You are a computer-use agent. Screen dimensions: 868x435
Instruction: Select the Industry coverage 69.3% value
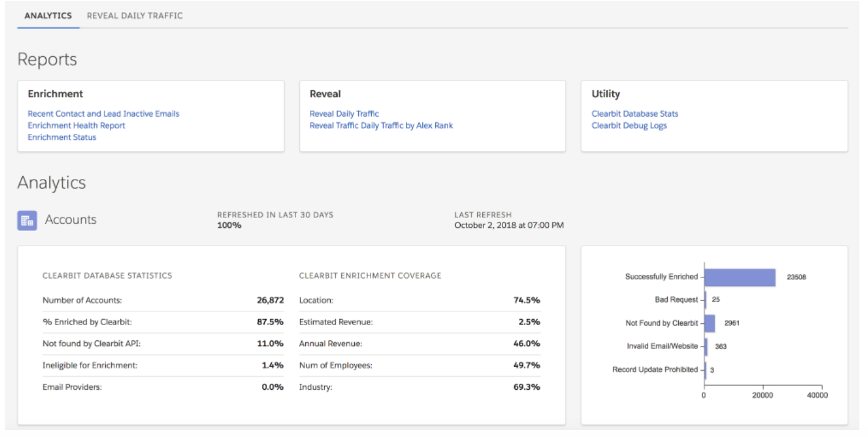point(527,387)
